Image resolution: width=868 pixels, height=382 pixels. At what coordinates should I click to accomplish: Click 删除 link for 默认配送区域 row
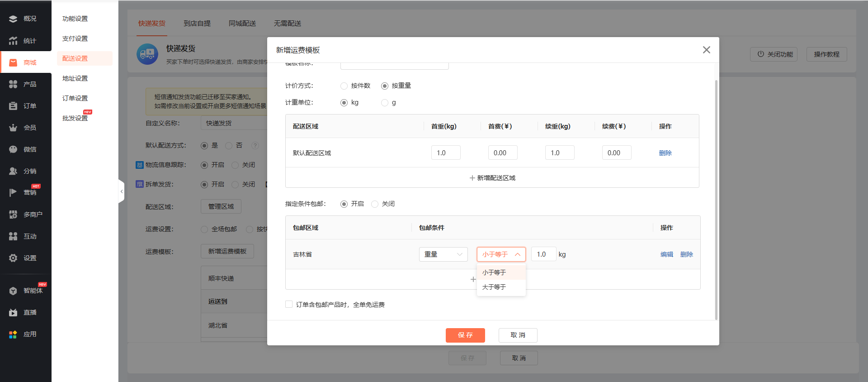coord(665,153)
